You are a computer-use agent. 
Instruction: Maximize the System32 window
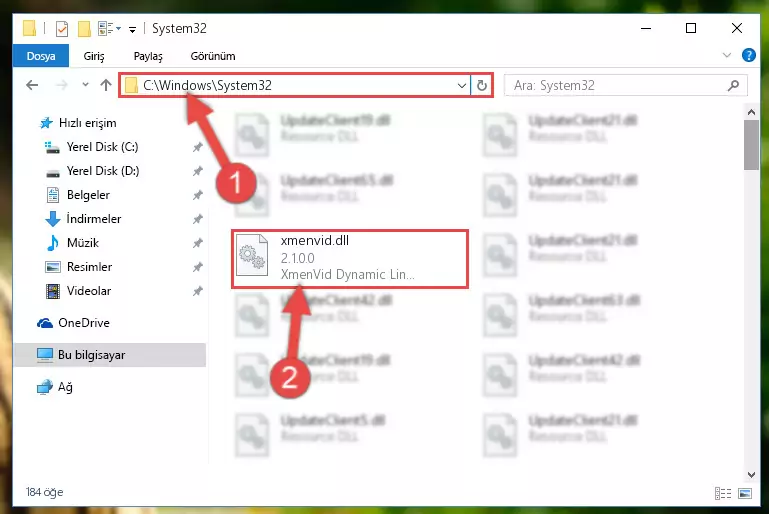pyautogui.click(x=691, y=28)
